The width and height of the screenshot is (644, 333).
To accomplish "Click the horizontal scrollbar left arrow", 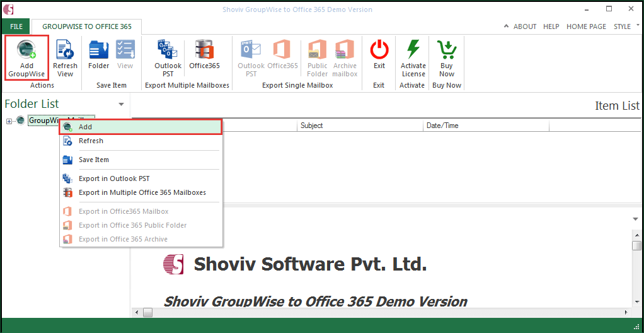I will point(136,313).
